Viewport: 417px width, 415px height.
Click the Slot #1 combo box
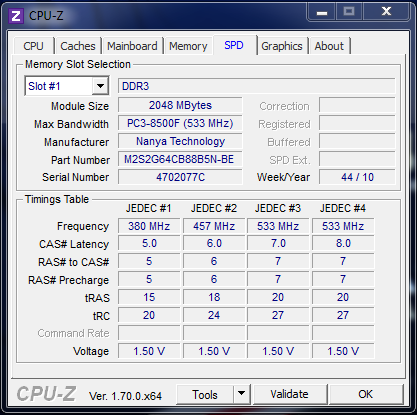coord(67,86)
